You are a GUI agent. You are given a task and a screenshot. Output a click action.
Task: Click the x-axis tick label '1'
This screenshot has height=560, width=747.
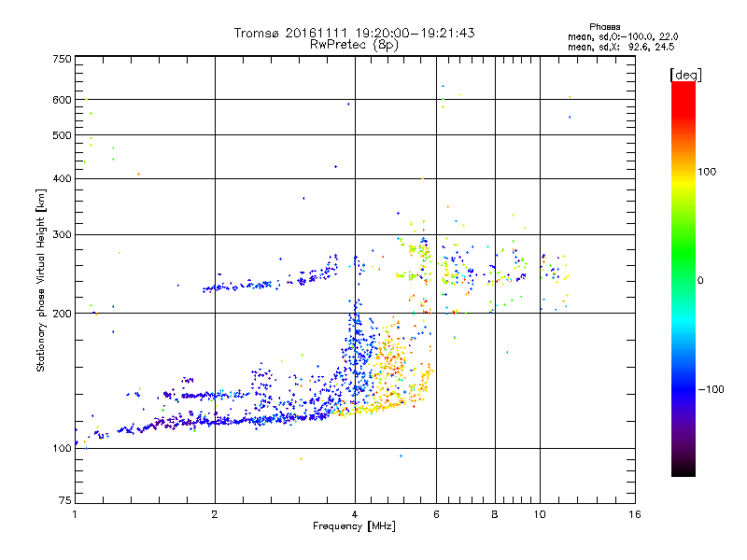pos(75,514)
